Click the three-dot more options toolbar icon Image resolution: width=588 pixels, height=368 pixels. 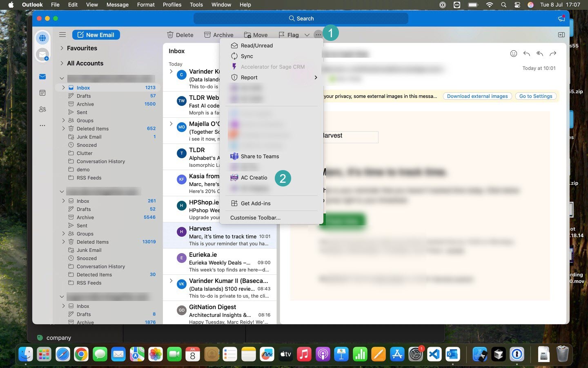tap(318, 35)
